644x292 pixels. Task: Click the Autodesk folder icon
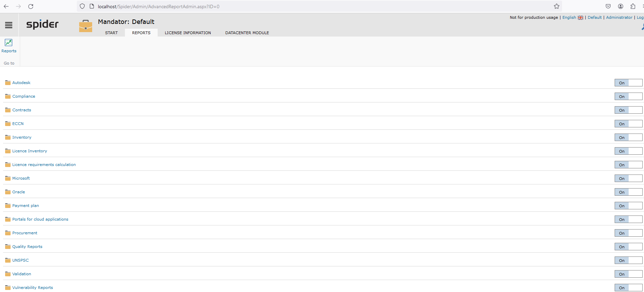point(8,83)
